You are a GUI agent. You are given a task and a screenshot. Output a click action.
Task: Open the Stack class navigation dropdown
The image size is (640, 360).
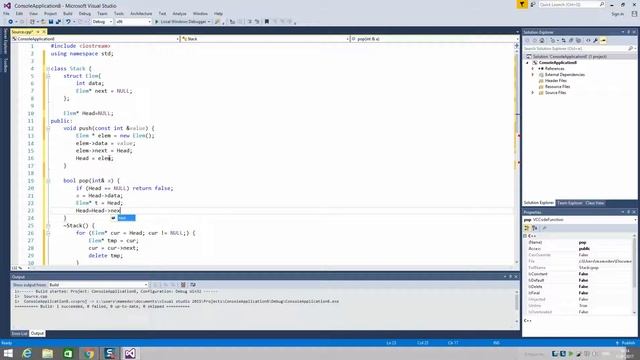pyautogui.click(x=265, y=39)
